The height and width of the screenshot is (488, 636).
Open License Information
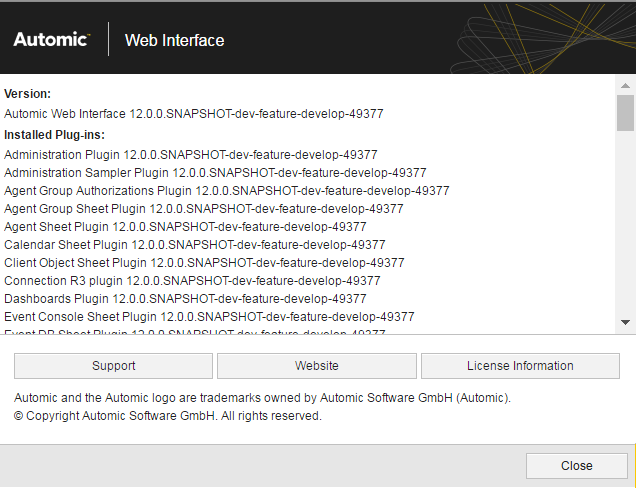(520, 366)
